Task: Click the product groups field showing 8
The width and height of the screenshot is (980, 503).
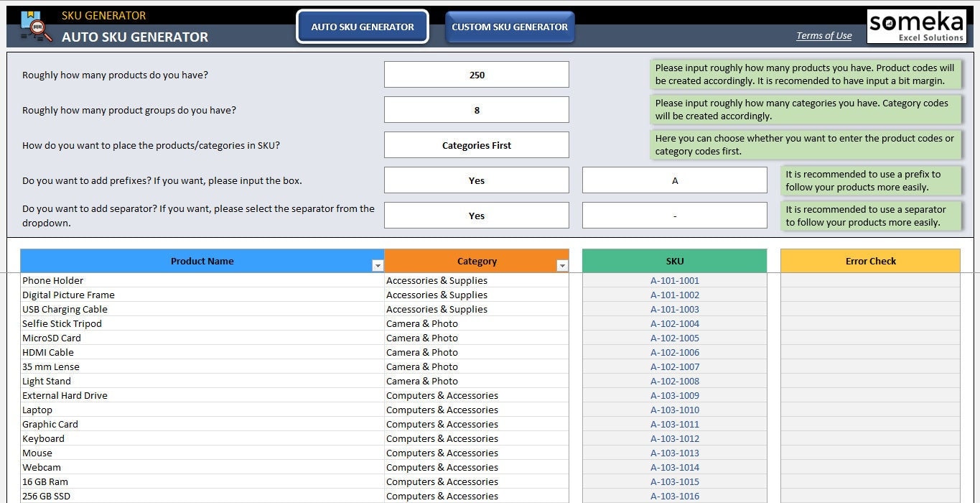Action: (x=476, y=109)
